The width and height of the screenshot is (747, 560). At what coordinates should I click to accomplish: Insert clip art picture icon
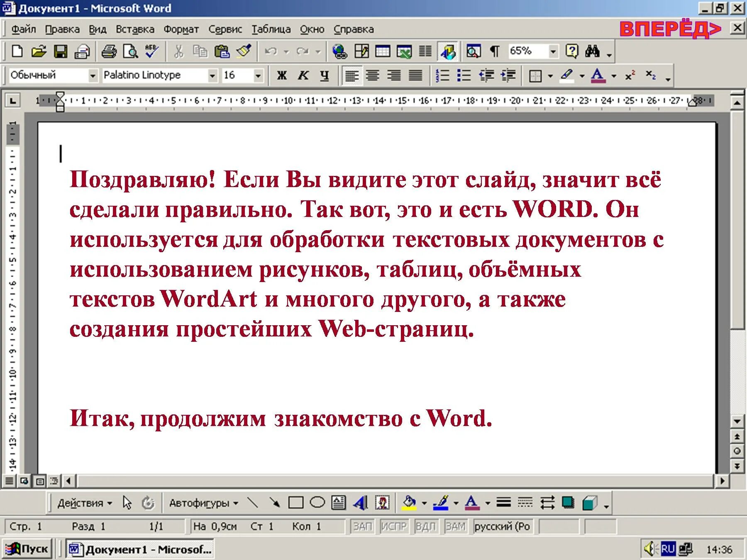coord(382,503)
